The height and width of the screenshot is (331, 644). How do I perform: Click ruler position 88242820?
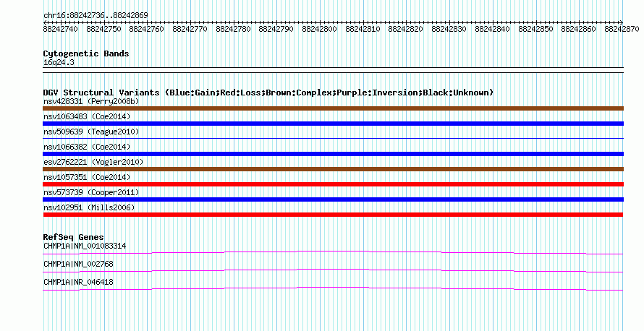click(x=405, y=29)
